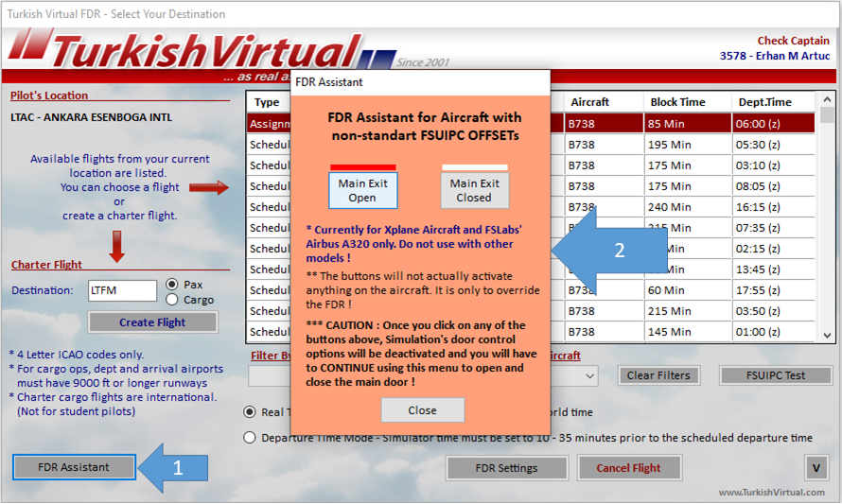This screenshot has height=504, width=842.
Task: Click the Create Flight button
Action: [x=152, y=322]
